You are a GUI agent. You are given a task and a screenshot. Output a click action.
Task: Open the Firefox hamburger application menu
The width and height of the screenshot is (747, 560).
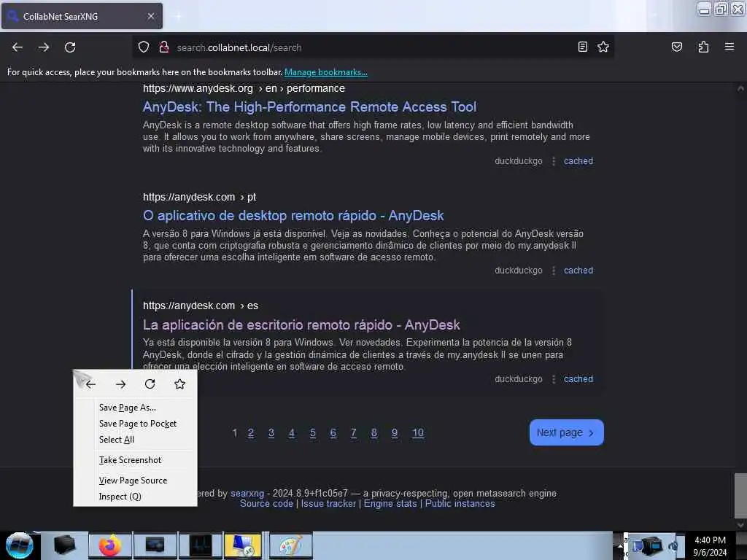729,47
